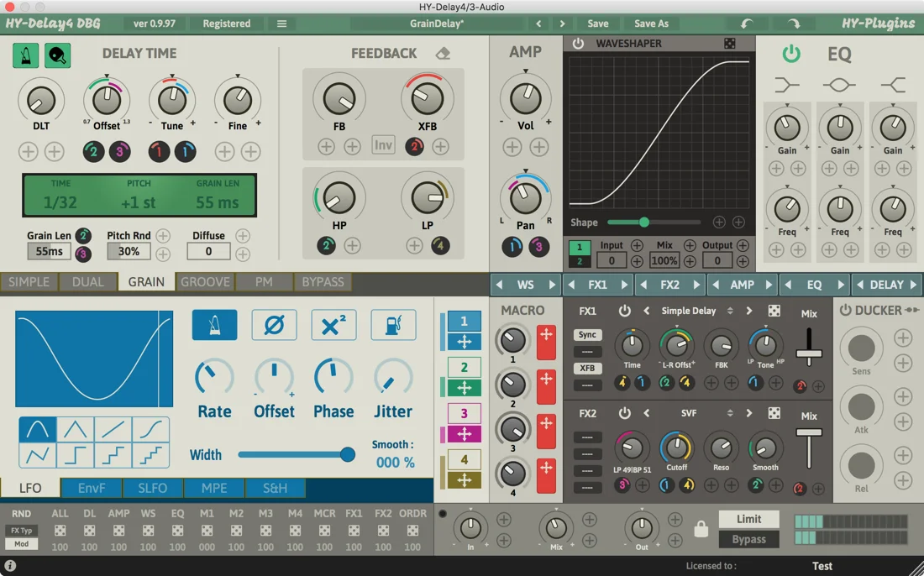Screen dimensions: 924x576
Task: Click the Limit button near the meters
Action: click(x=748, y=519)
